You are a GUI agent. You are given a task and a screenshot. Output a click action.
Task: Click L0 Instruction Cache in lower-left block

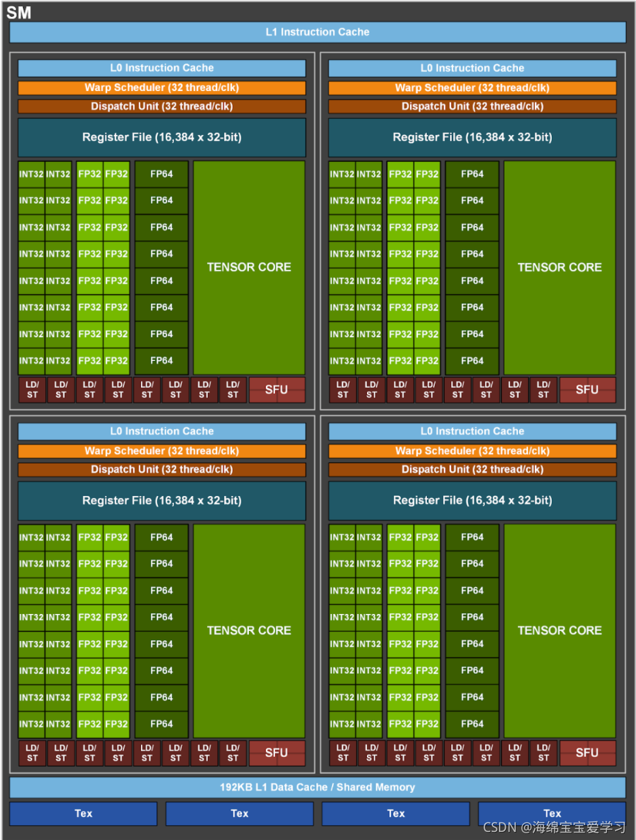click(x=162, y=431)
